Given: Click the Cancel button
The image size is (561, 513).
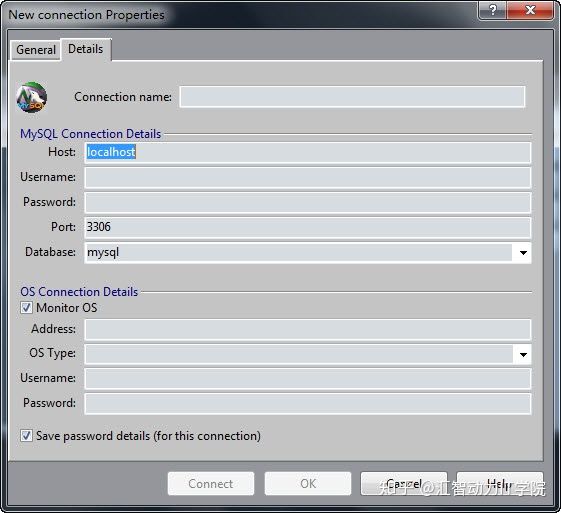Looking at the screenshot, I should (x=404, y=484).
